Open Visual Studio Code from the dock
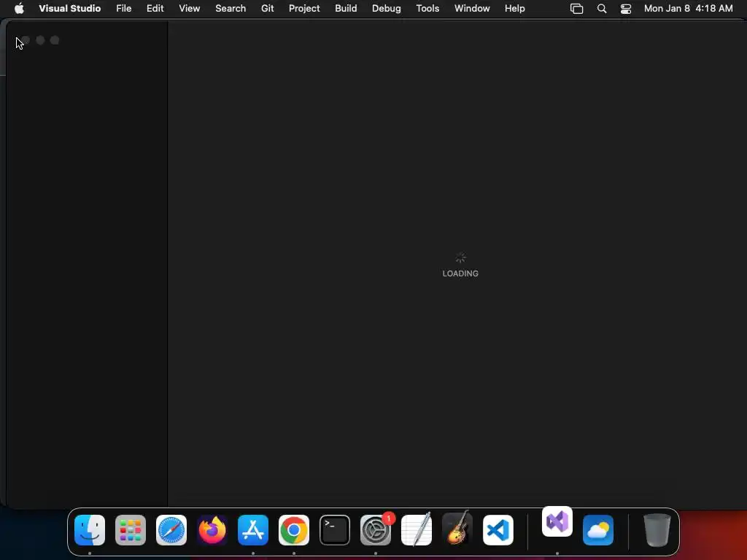The image size is (747, 560). click(498, 530)
